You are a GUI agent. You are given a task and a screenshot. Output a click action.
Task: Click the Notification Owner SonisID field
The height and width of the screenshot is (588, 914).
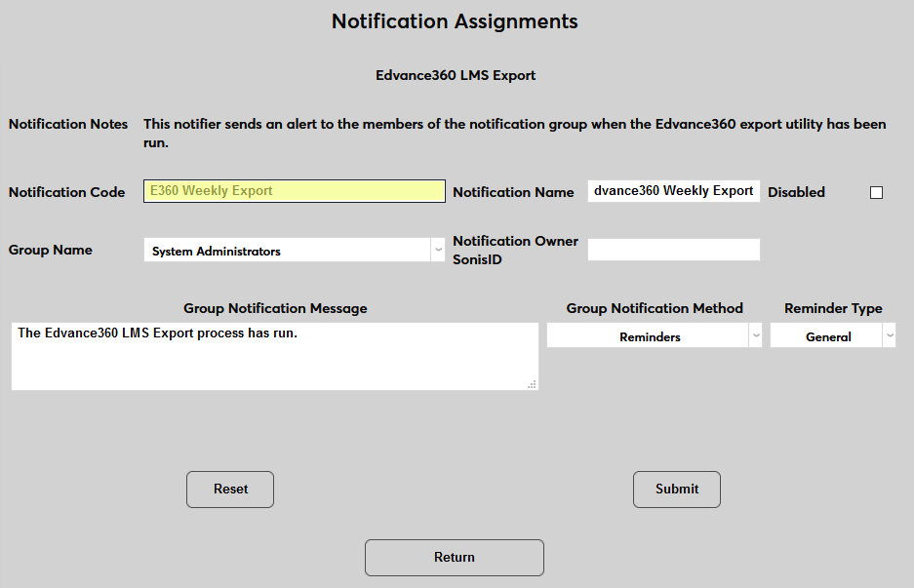click(x=674, y=250)
